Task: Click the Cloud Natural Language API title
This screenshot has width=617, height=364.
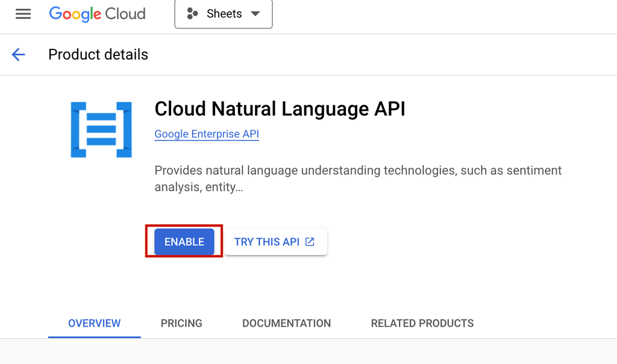Action: click(280, 109)
